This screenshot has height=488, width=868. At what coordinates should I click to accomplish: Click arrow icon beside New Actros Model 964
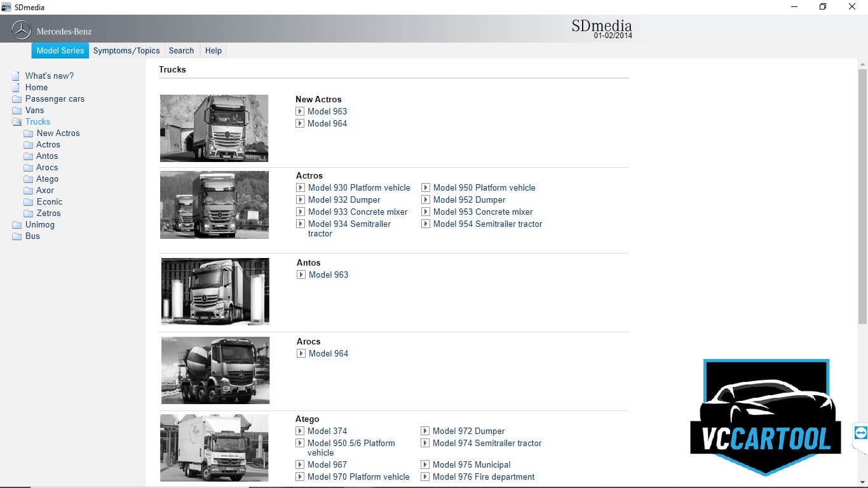click(x=300, y=123)
